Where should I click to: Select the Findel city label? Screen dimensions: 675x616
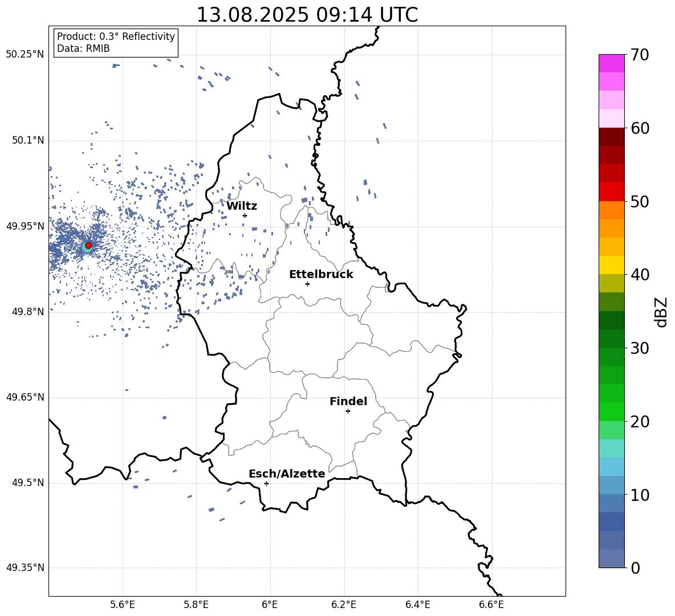tap(348, 402)
